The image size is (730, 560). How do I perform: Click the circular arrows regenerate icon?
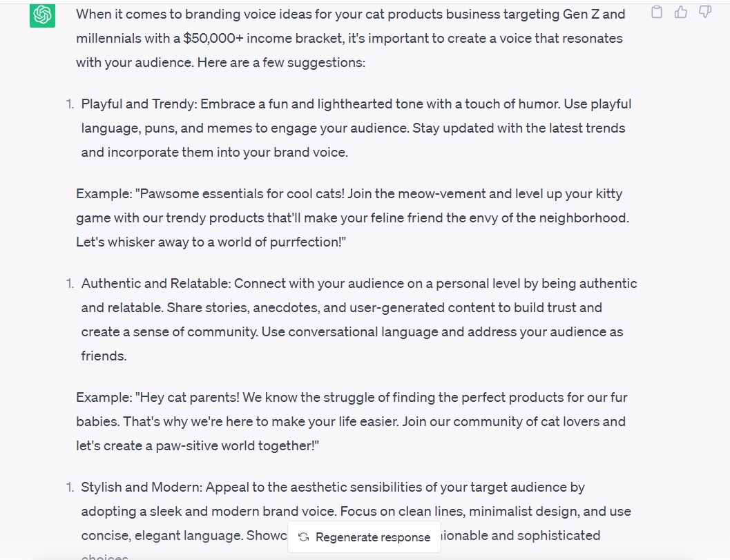(x=303, y=537)
